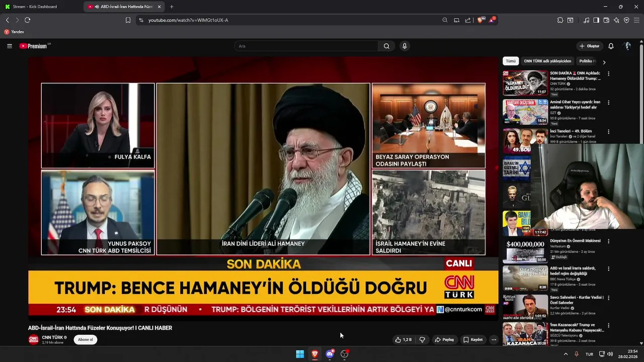The width and height of the screenshot is (644, 362).
Task: Select the Tümü filter chip
Action: (511, 61)
